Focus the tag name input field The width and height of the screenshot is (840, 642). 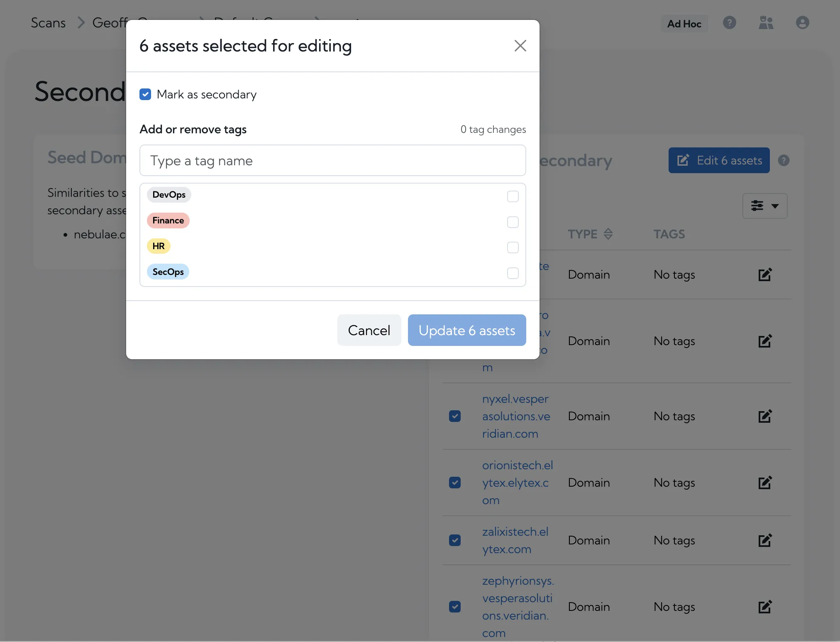[x=333, y=160]
